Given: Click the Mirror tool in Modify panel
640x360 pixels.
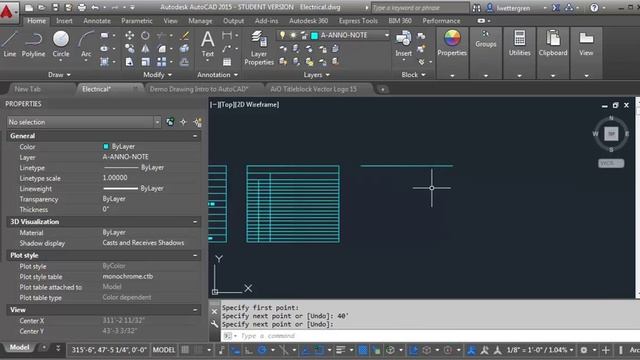Looking at the screenshot, I should 145,49.
